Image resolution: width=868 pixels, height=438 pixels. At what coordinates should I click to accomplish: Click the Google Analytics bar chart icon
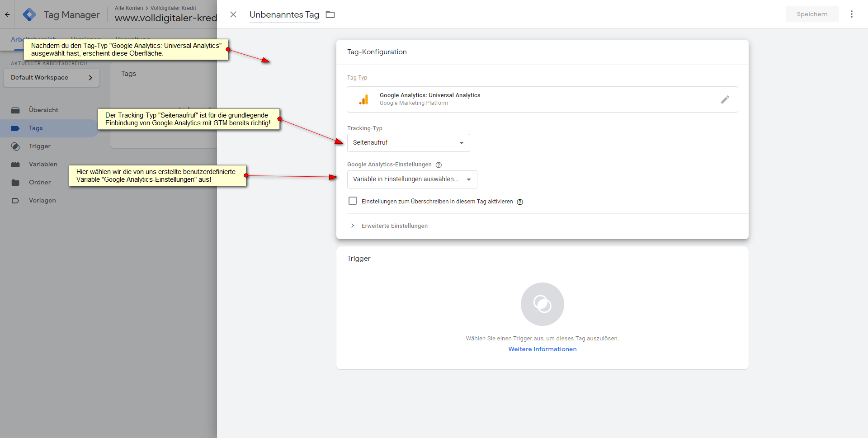(363, 99)
